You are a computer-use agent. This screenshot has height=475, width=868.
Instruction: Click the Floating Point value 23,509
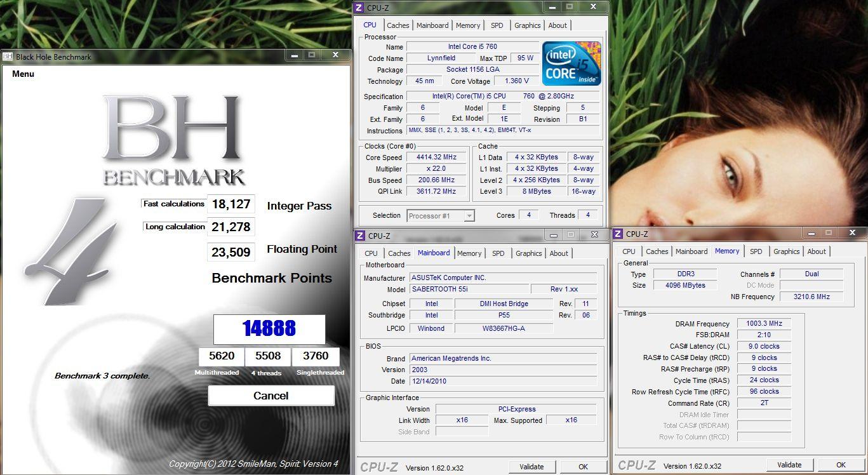231,252
